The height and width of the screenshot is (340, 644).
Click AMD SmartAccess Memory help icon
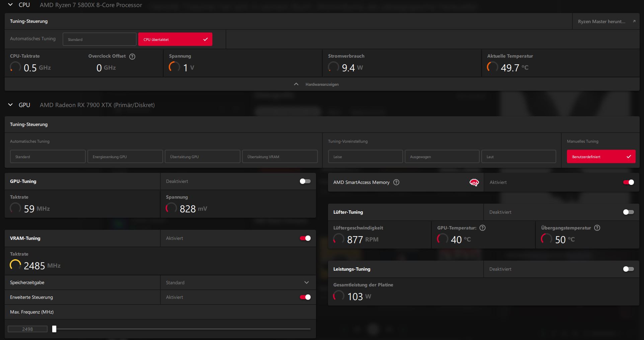pyautogui.click(x=396, y=182)
